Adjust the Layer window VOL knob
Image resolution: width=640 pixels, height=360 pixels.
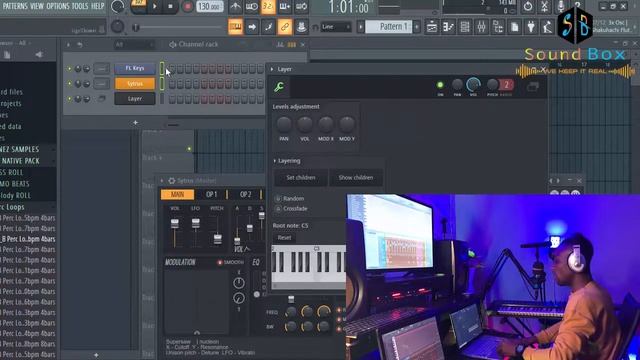(473, 84)
